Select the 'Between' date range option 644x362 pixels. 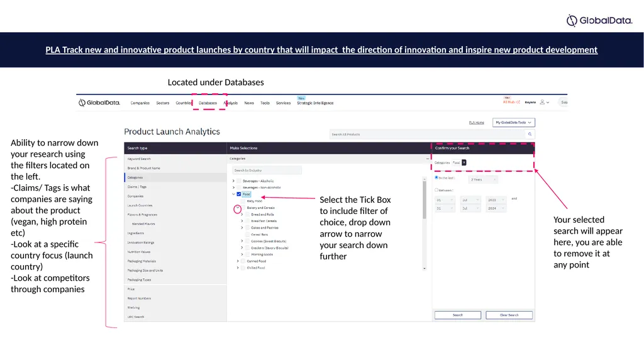pos(436,190)
